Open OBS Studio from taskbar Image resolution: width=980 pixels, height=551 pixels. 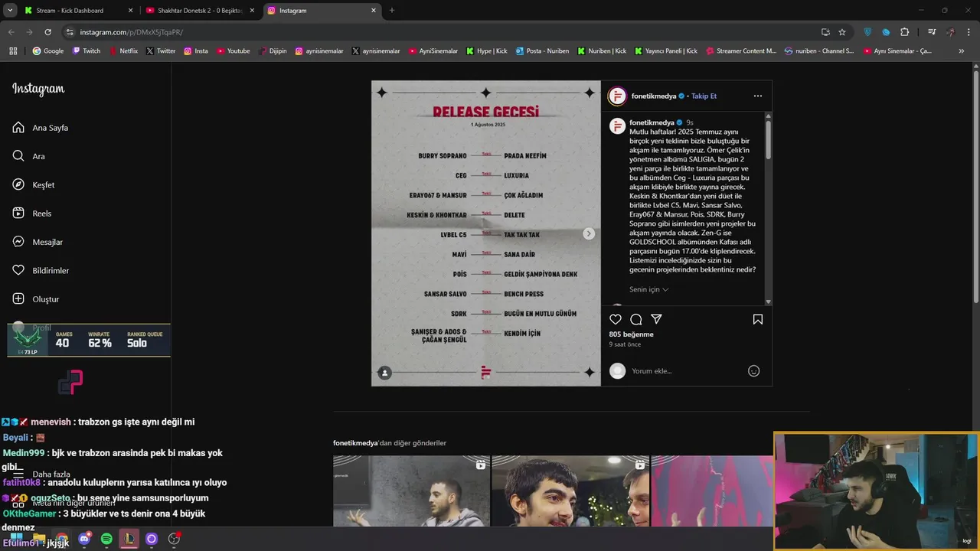click(174, 539)
